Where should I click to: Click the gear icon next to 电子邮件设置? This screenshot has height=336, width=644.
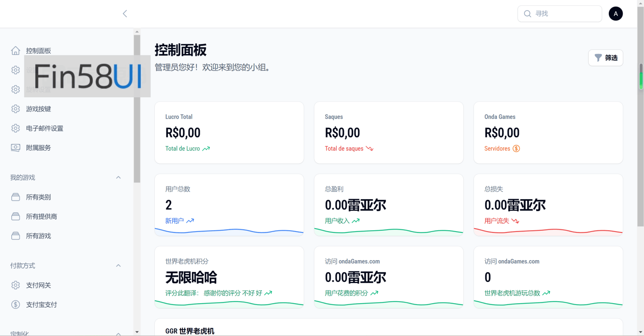pyautogui.click(x=16, y=128)
